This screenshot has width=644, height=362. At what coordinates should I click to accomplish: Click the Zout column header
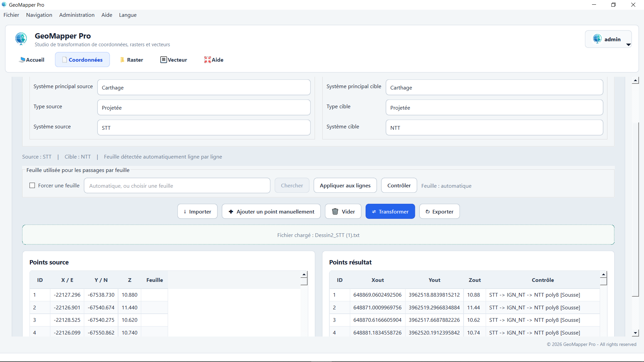[475, 280]
